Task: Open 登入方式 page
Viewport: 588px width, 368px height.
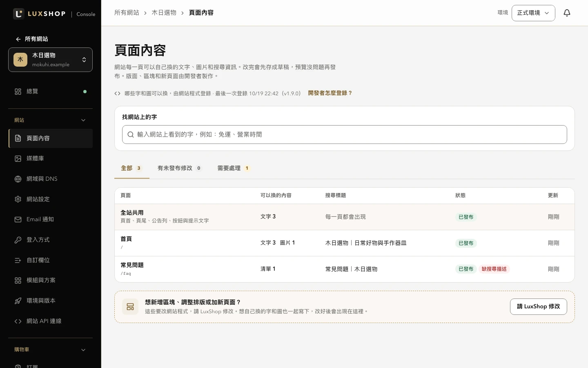Action: tap(50, 240)
